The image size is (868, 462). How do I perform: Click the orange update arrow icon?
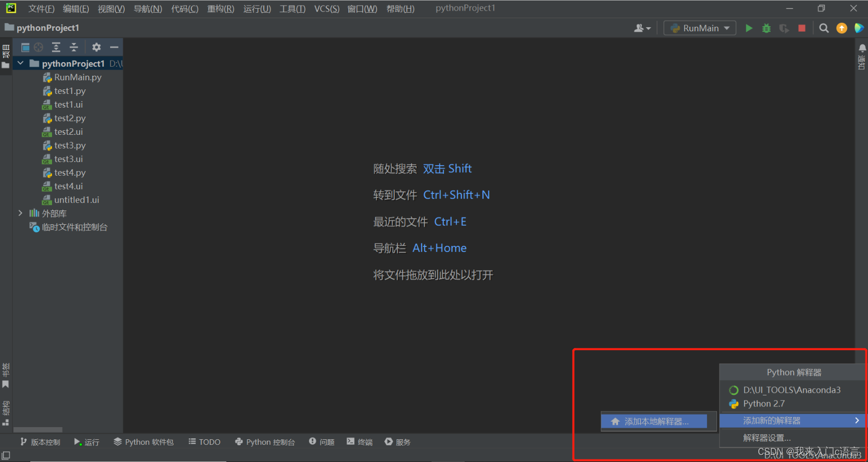point(842,28)
